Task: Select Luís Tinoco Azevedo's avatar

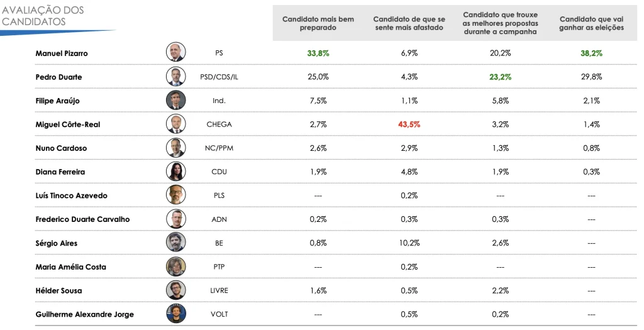Action: click(x=176, y=195)
